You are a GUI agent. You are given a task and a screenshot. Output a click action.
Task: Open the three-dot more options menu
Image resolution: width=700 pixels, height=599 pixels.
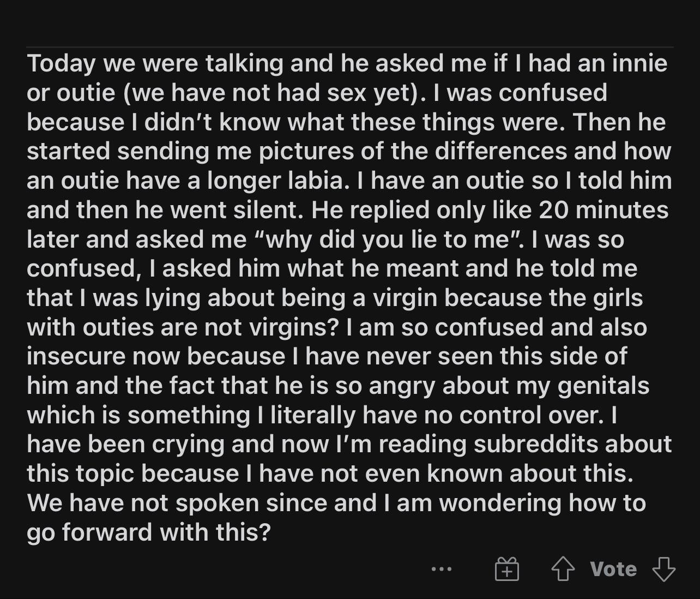pyautogui.click(x=441, y=570)
